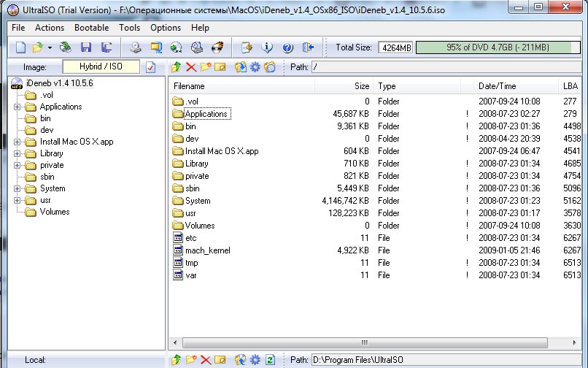Open the Options menu
Image resolution: width=588 pixels, height=368 pixels.
pyautogui.click(x=166, y=28)
